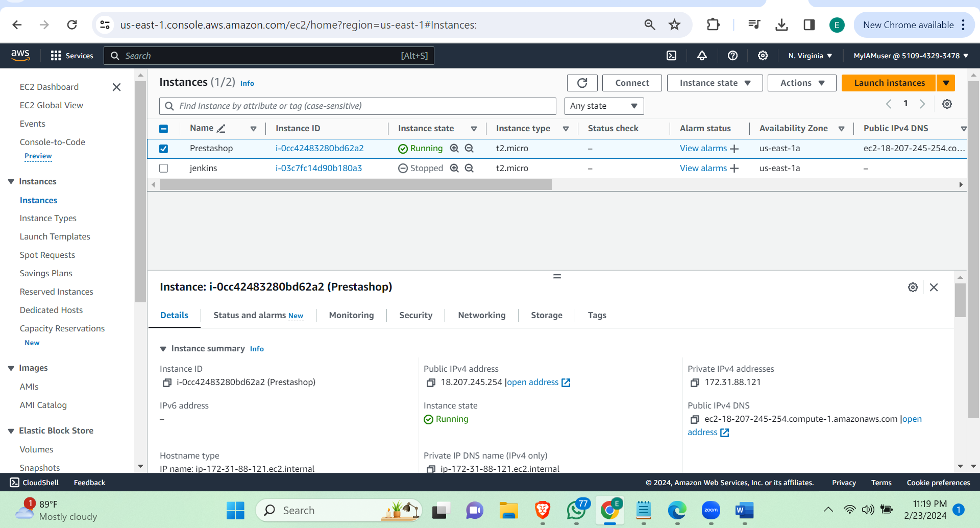Zoom in filter for Prestashop Running state
This screenshot has width=980, height=528.
point(454,148)
